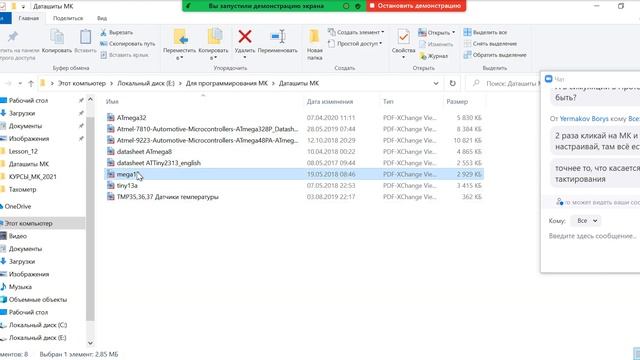This screenshot has height=360, width=640.
Task: Open Музыка under This PC
Action: click(20, 287)
